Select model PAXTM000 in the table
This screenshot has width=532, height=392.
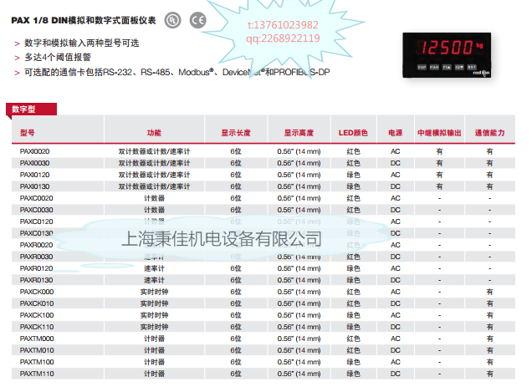click(37, 339)
